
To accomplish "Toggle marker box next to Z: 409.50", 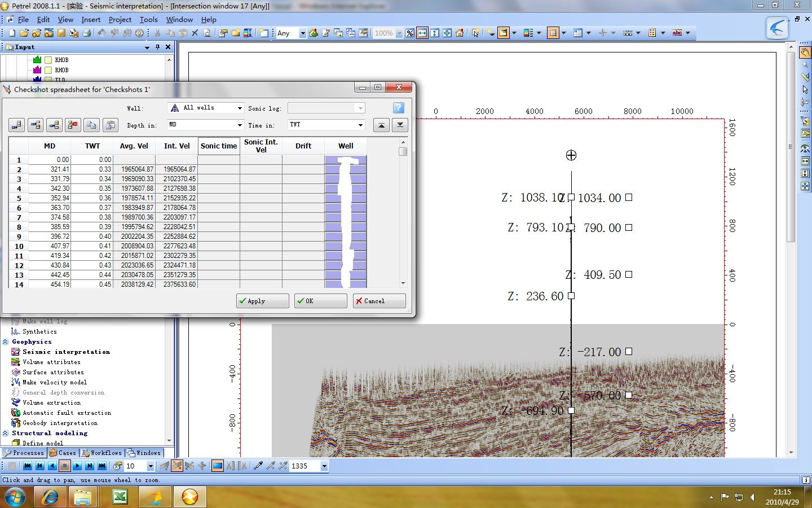I will click(x=629, y=274).
